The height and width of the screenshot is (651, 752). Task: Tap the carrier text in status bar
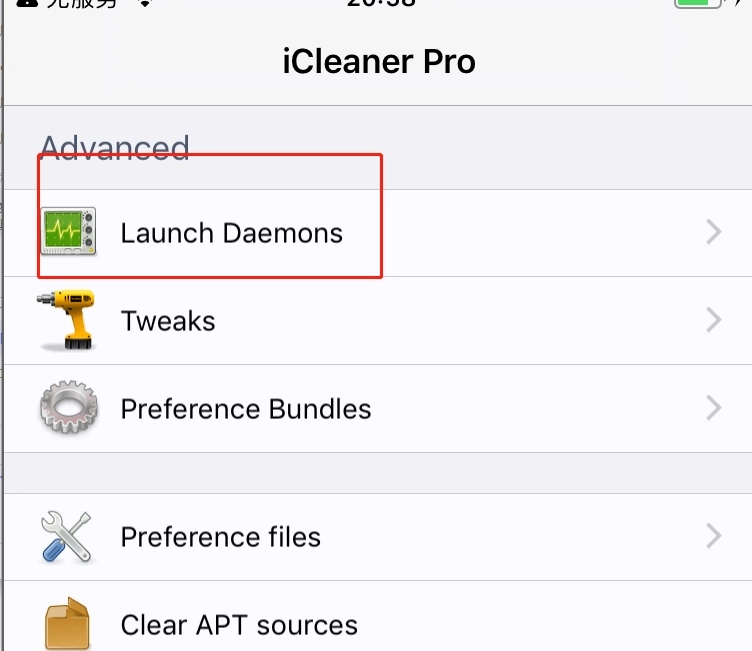[x=82, y=4]
